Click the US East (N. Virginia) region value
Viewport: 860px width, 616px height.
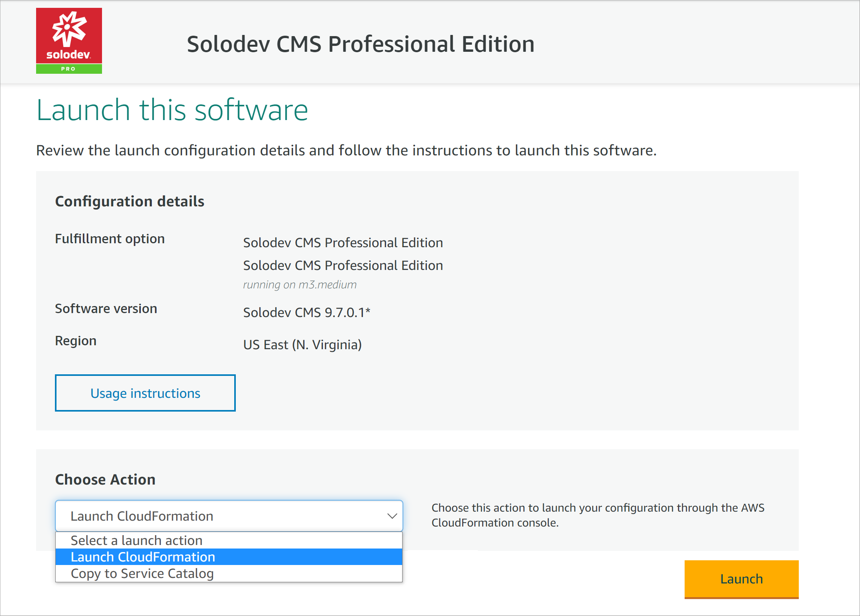click(x=302, y=344)
